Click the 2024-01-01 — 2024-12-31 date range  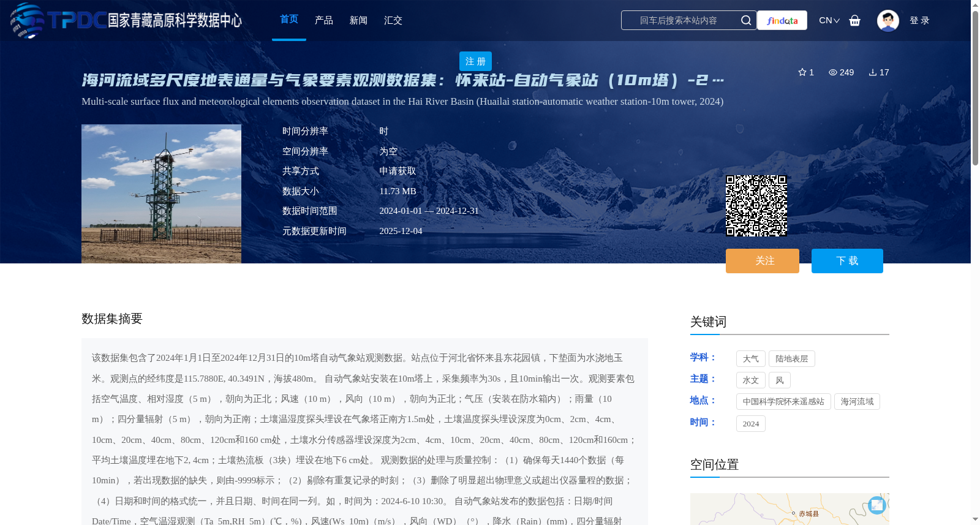429,211
